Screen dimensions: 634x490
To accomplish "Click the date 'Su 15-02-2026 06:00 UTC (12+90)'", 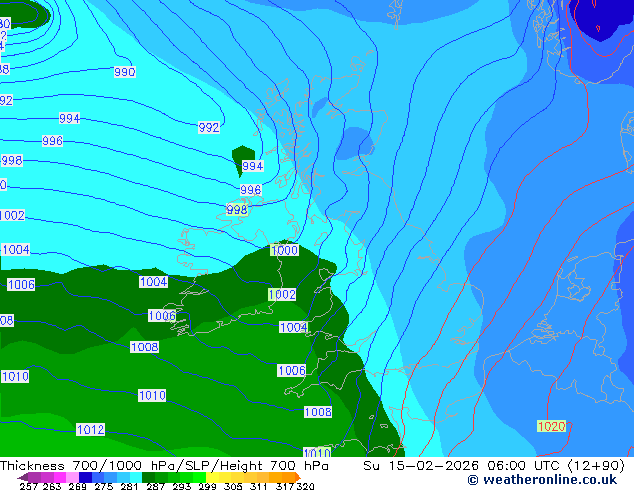I will point(494,465).
